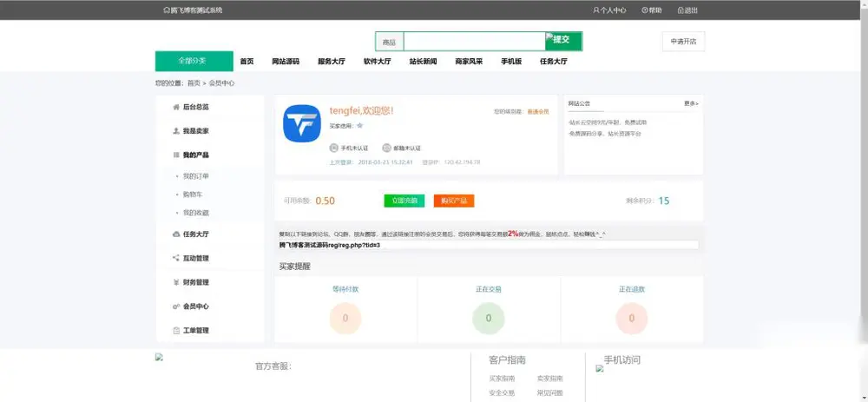Click the green 立即充值 button
The width and height of the screenshot is (868, 402).
[404, 201]
